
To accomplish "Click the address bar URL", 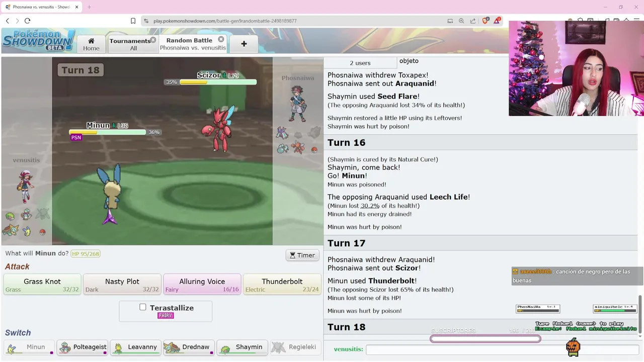I will (x=225, y=21).
